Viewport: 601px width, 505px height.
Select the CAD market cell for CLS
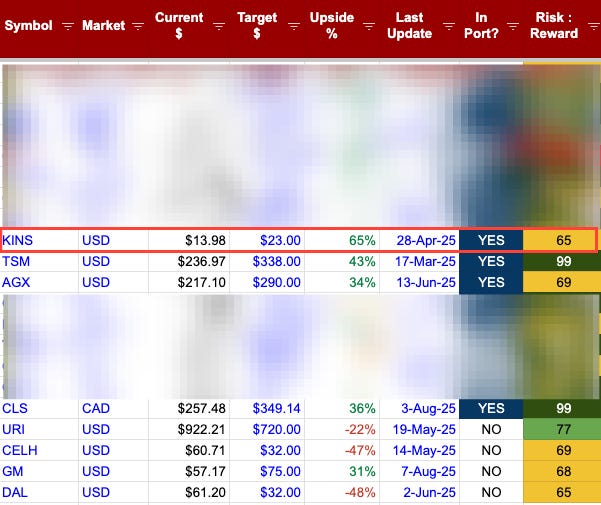[x=113, y=408]
